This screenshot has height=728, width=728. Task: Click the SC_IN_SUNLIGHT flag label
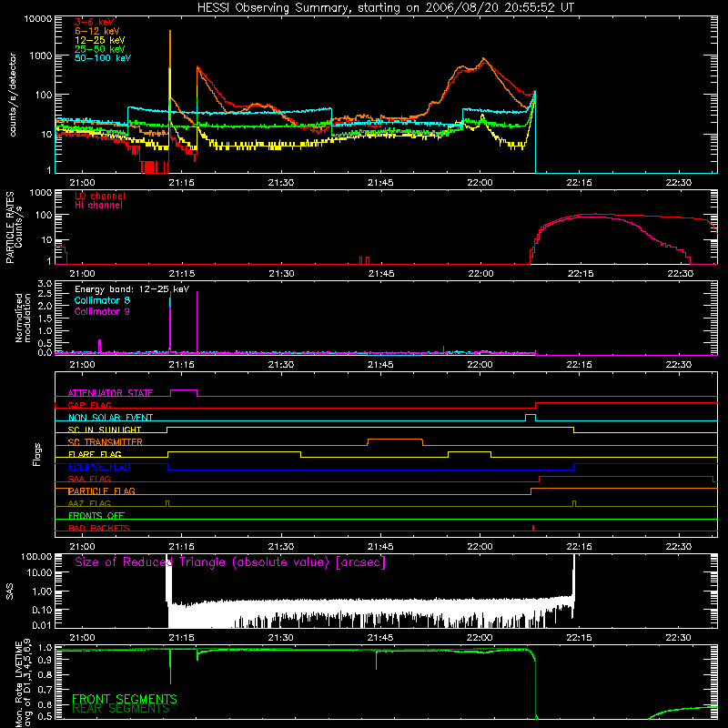click(105, 430)
